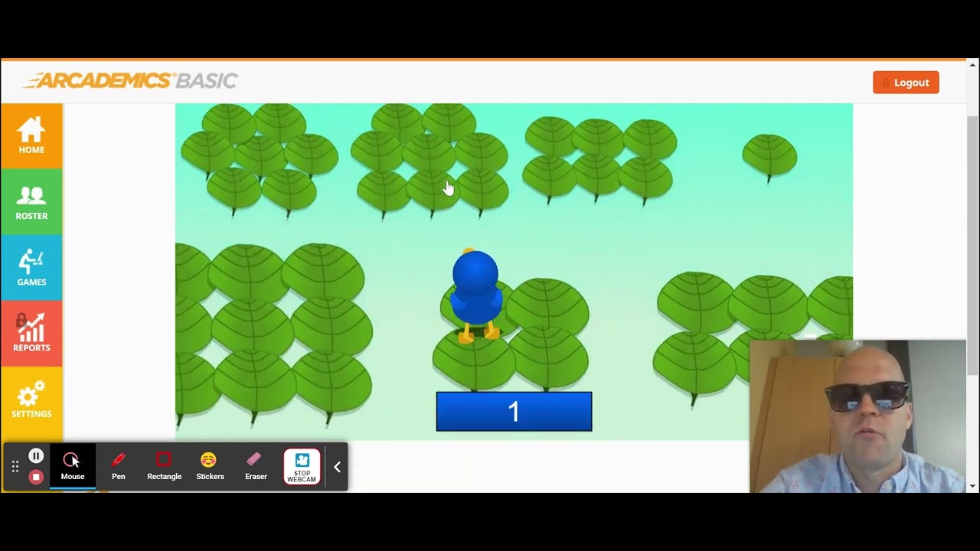This screenshot has height=551, width=980.
Task: Stop the screen recording
Action: [x=36, y=477]
